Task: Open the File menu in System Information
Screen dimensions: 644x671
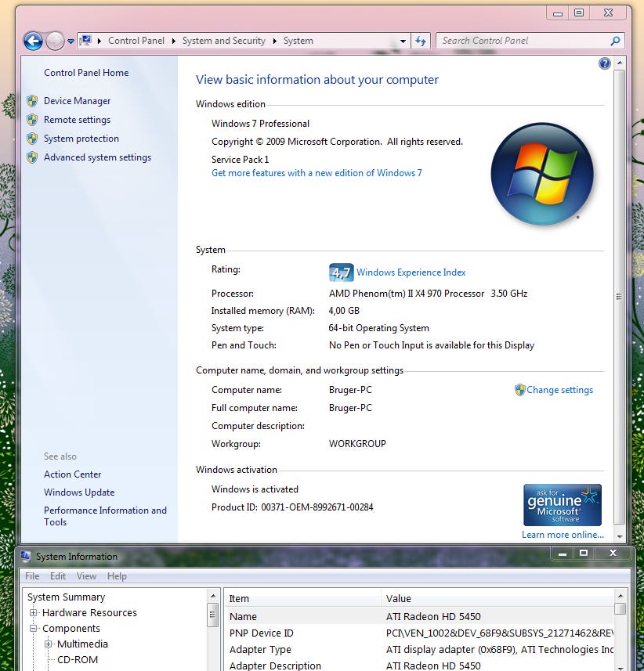Action: click(32, 576)
